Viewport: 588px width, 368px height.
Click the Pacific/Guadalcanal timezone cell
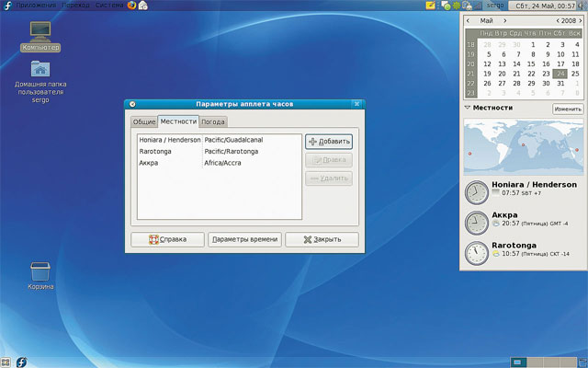tap(233, 140)
